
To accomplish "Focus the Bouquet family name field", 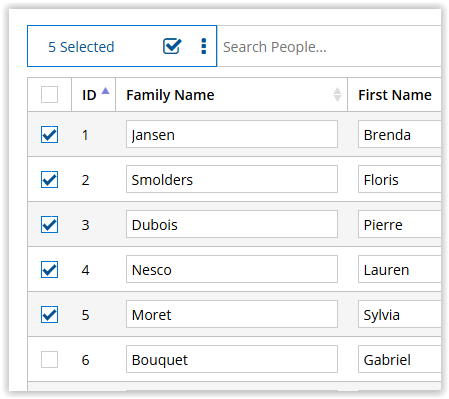I will [232, 359].
